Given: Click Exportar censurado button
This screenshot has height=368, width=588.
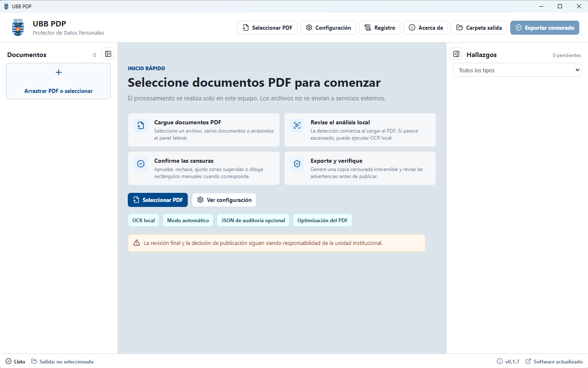Looking at the screenshot, I should [x=545, y=28].
